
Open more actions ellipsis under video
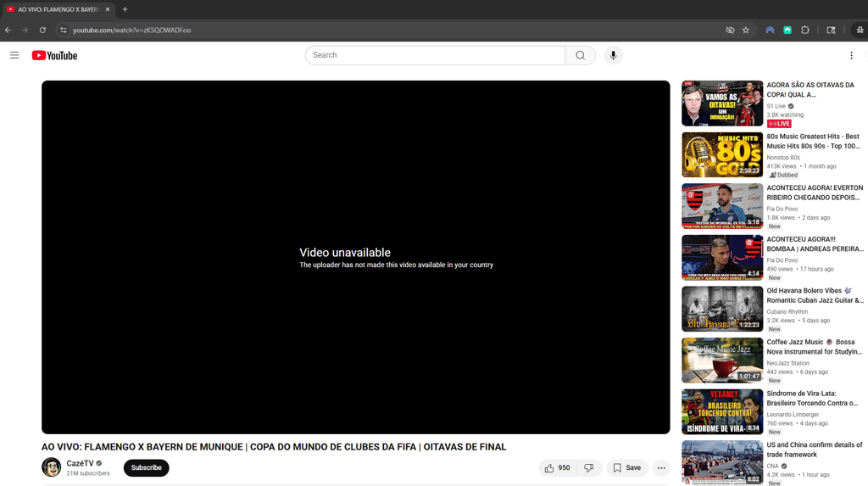(x=661, y=467)
